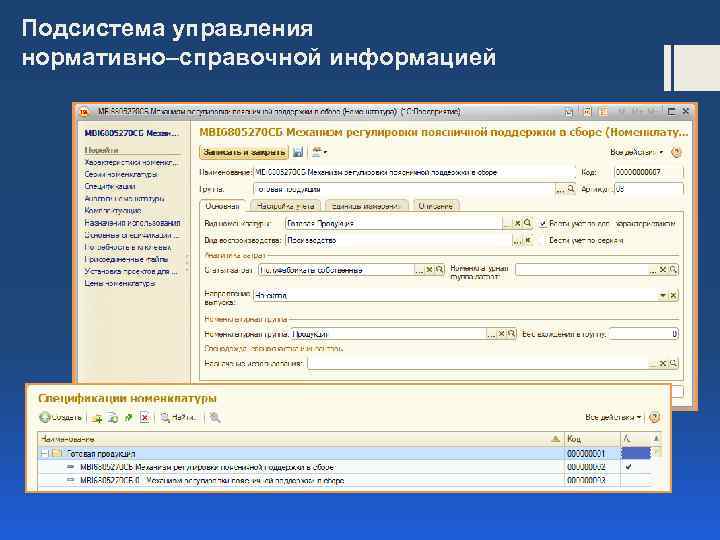The image size is (720, 540).
Task: Click the Вес вхождения в группу input field
Action: click(643, 334)
